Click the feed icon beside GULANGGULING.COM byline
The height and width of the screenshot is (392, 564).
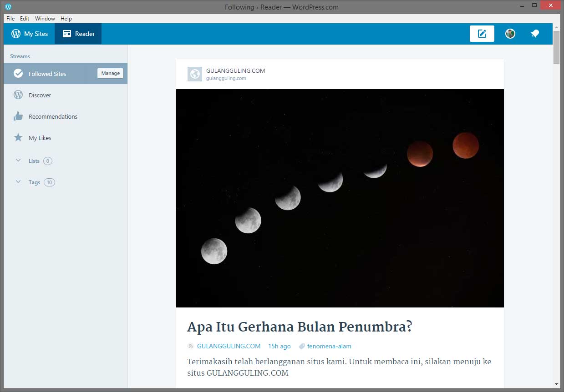tap(191, 347)
